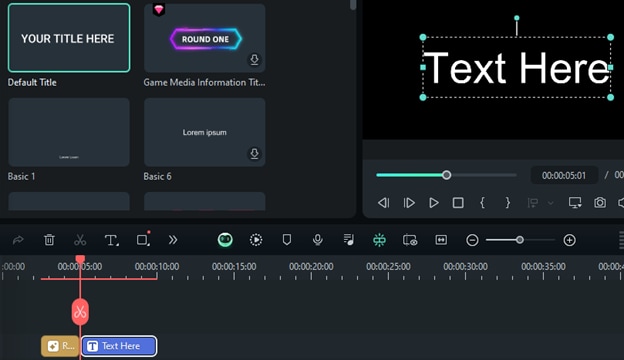This screenshot has width=624, height=360.
Task: Click the crop square tool icon
Action: click(143, 239)
